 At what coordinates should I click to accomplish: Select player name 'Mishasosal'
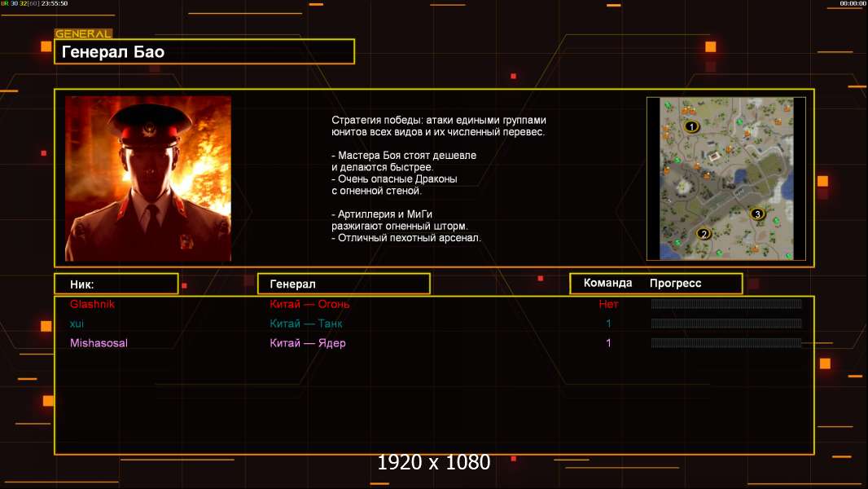(99, 343)
